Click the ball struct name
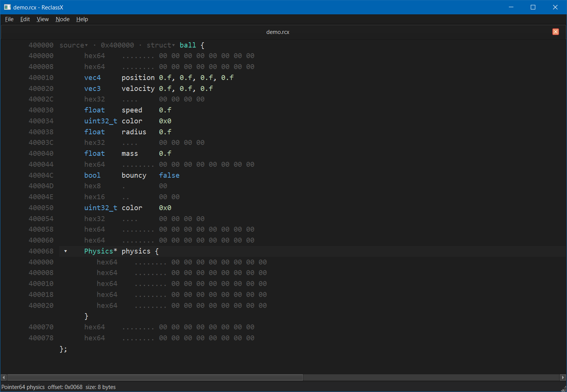The width and height of the screenshot is (567, 392). 188,45
